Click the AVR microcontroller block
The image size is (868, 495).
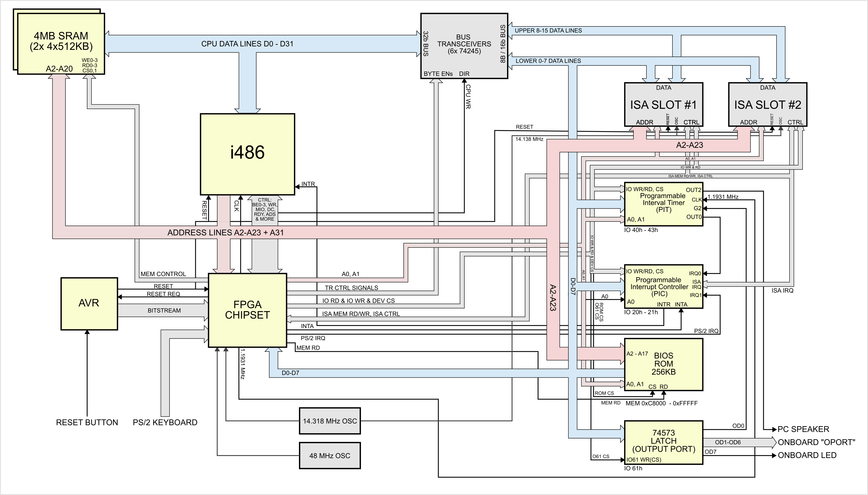[x=89, y=303]
